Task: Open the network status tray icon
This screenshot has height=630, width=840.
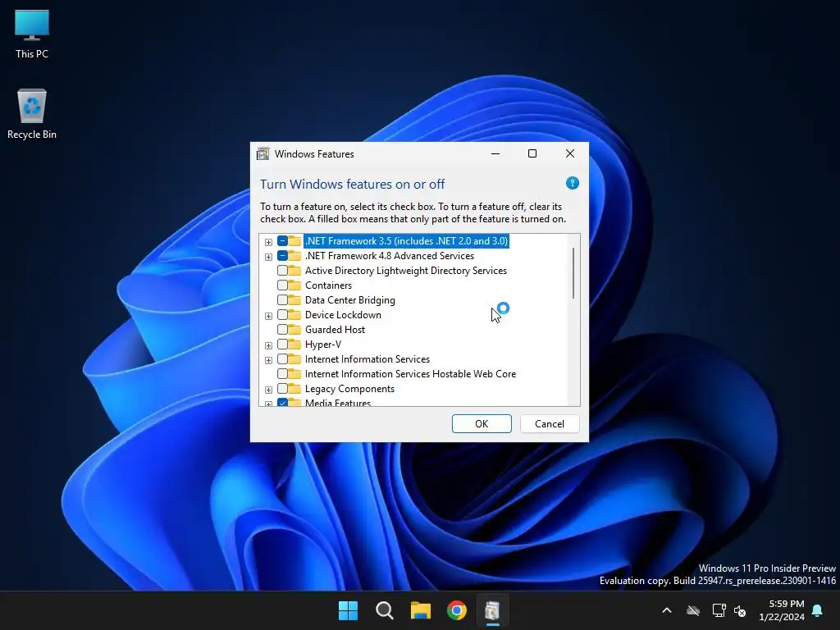Action: [719, 610]
